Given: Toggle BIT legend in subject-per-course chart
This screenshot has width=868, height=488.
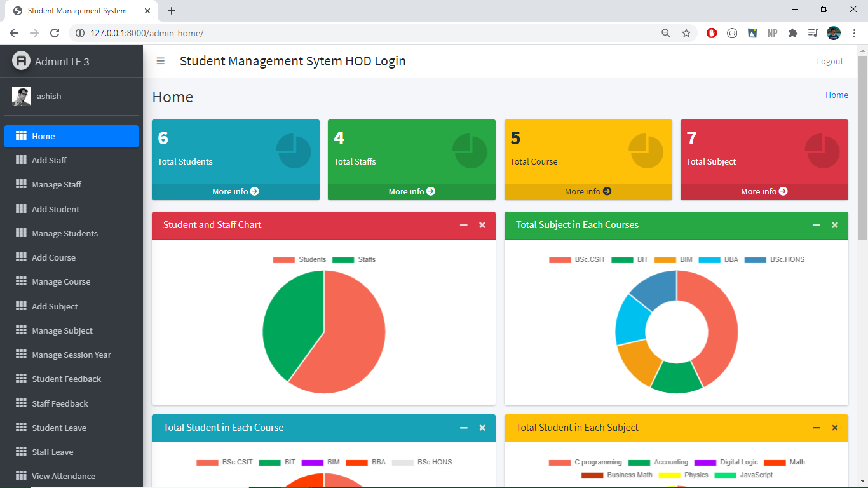Looking at the screenshot, I should click(630, 259).
